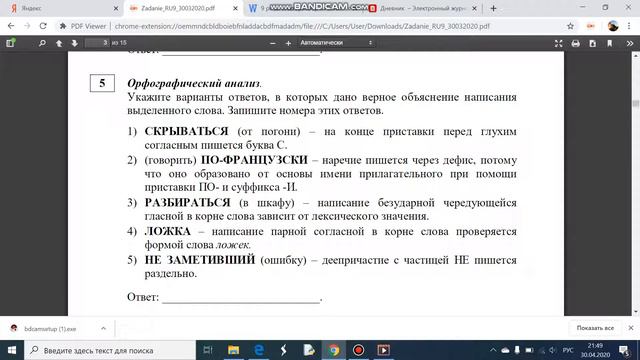Expand the PDF viewer tools chevron

(x=630, y=43)
